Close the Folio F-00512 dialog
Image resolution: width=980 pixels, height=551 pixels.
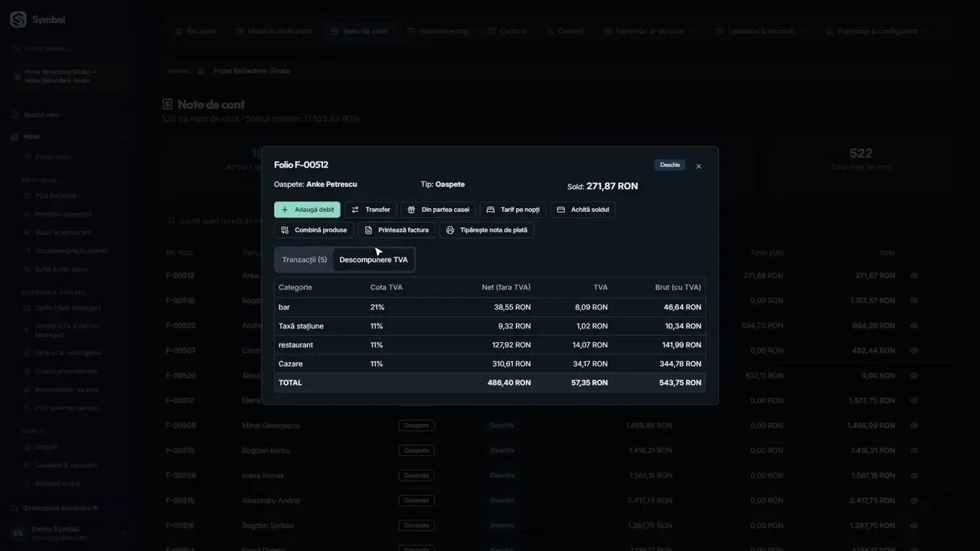[x=698, y=166]
